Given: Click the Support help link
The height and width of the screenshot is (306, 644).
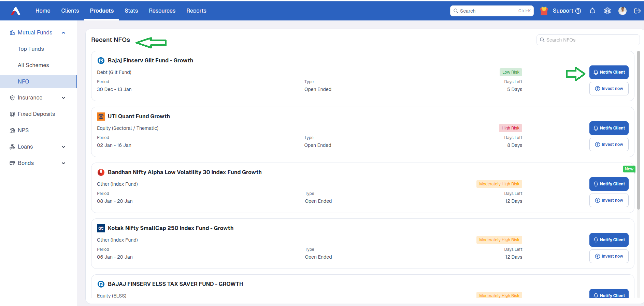Looking at the screenshot, I should point(567,11).
